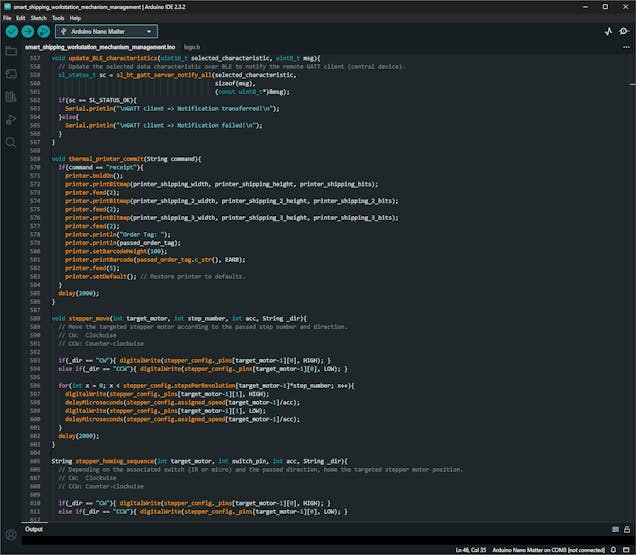Upload the sketch with the arrow button
Image resolution: width=636 pixels, height=555 pixels.
pyautogui.click(x=27, y=31)
